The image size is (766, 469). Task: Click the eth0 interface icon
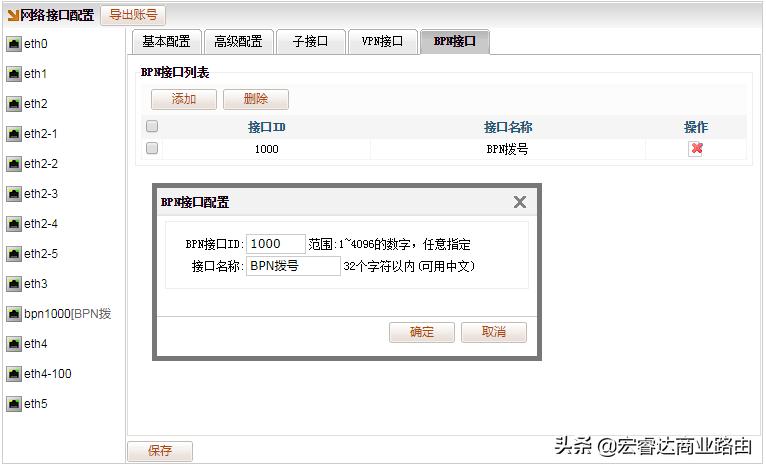tap(14, 44)
